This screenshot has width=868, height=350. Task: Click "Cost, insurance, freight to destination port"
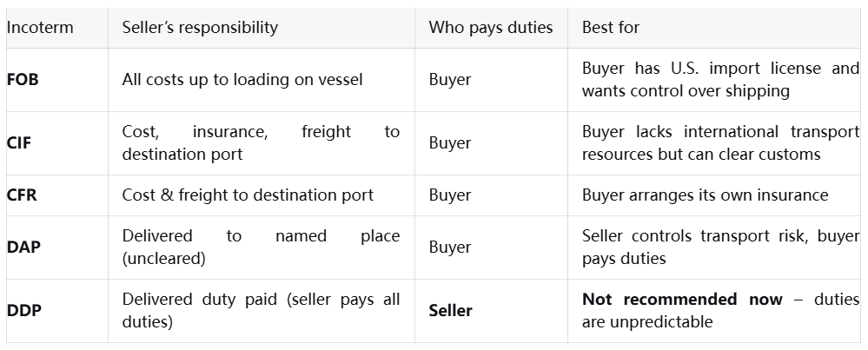coord(261,142)
